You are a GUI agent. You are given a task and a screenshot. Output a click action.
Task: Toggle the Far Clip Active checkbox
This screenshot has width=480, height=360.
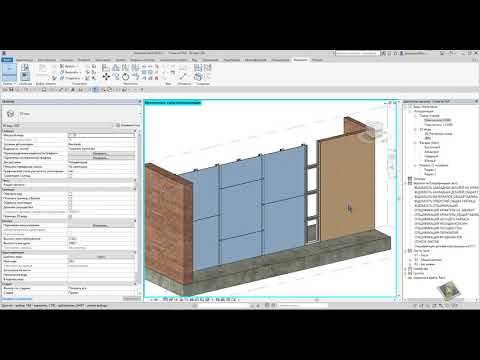(x=70, y=207)
